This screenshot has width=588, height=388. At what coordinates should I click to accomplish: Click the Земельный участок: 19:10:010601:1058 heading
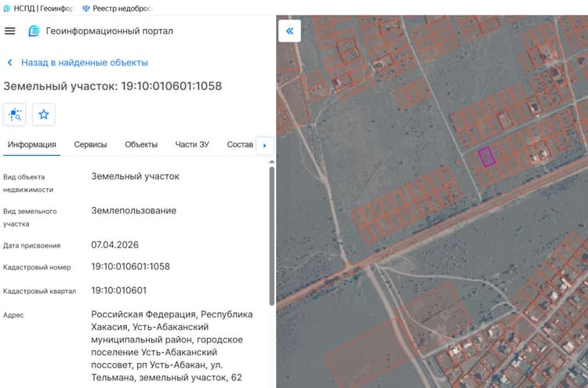(x=112, y=86)
